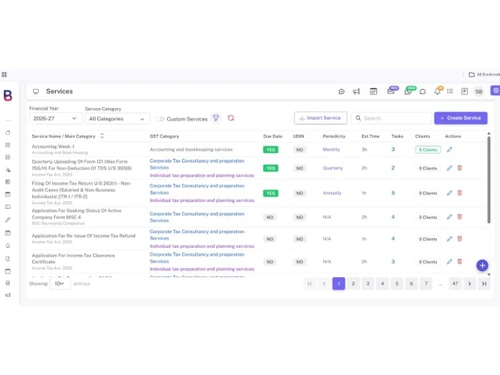The width and height of the screenshot is (500, 375).
Task: Open task count 3 for Accounting Week 1
Action: tap(393, 149)
